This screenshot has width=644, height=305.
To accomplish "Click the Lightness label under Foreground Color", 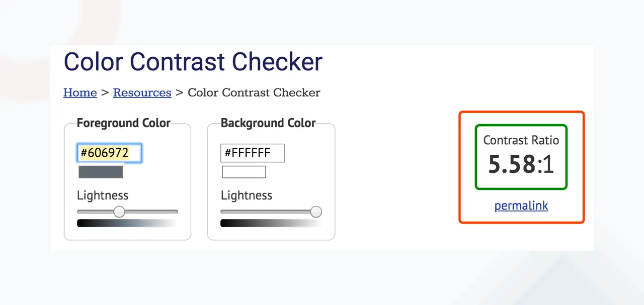I will point(103,195).
